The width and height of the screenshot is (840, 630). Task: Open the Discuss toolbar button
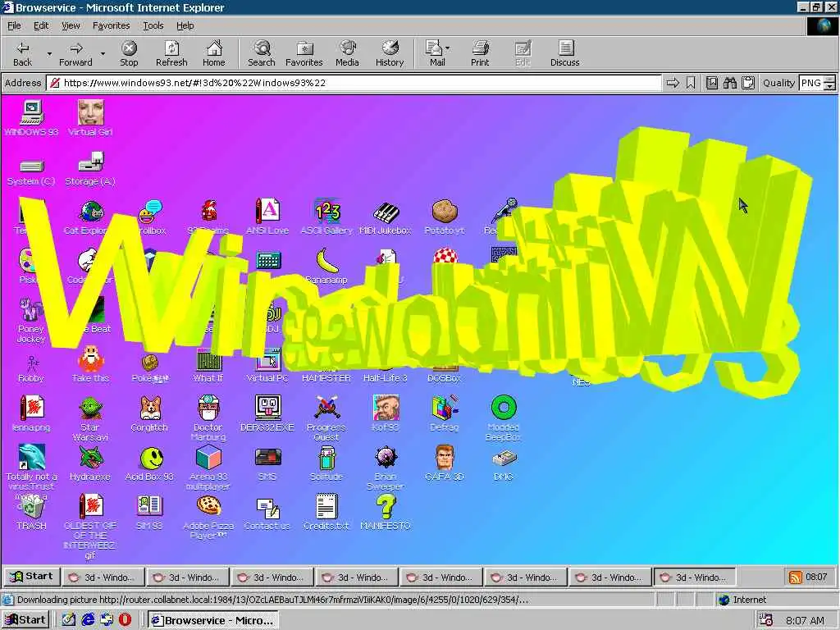pyautogui.click(x=564, y=53)
